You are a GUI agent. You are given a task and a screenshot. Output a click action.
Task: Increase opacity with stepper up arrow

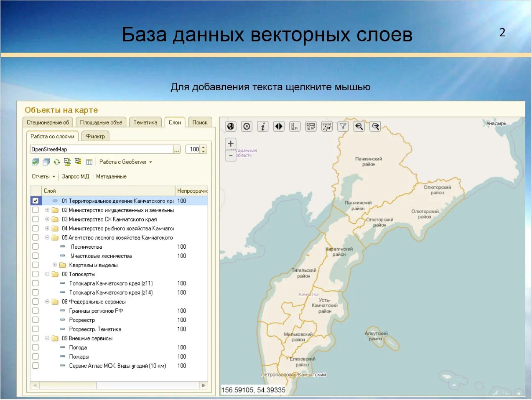click(204, 147)
